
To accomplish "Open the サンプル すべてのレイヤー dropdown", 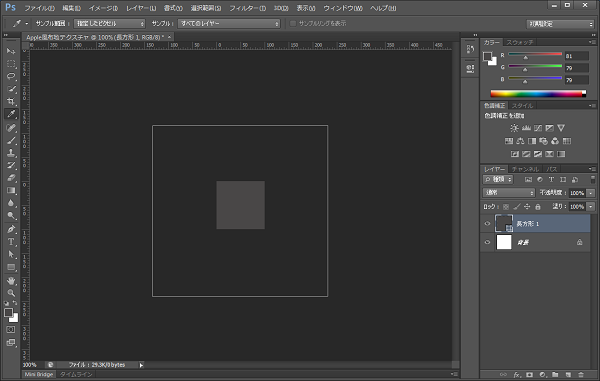I will tap(229, 24).
